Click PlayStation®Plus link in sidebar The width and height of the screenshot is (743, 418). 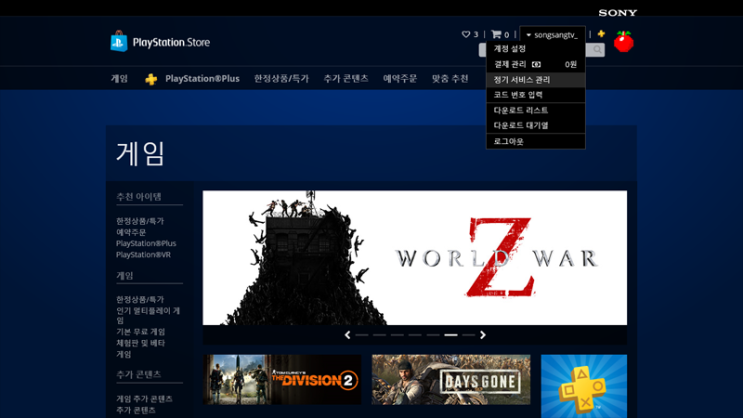(x=146, y=243)
